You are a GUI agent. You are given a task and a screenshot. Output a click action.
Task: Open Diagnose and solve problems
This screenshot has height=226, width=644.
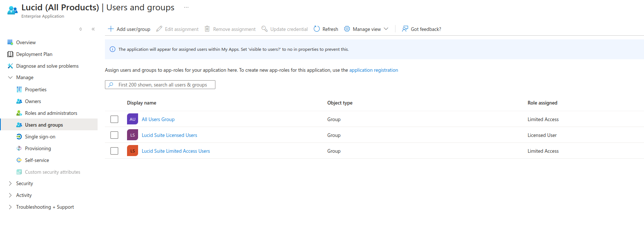pos(47,66)
